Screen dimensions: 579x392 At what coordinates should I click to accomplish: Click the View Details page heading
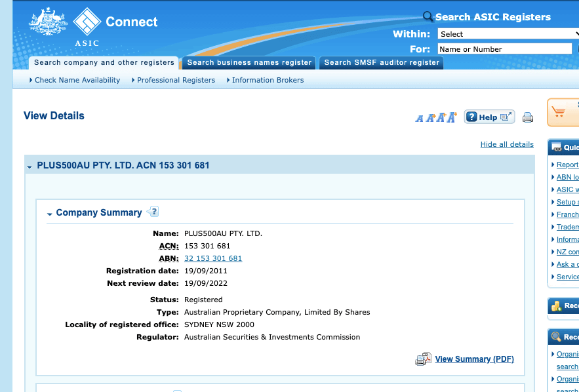point(54,116)
